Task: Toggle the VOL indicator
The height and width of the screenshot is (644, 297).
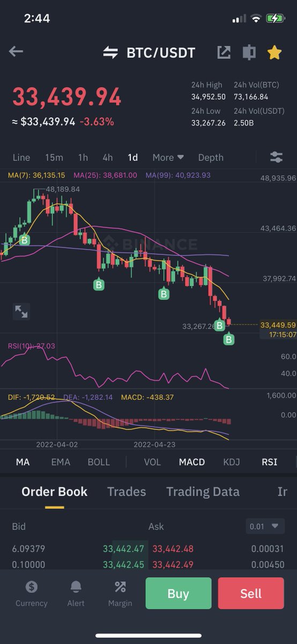Action: click(152, 462)
